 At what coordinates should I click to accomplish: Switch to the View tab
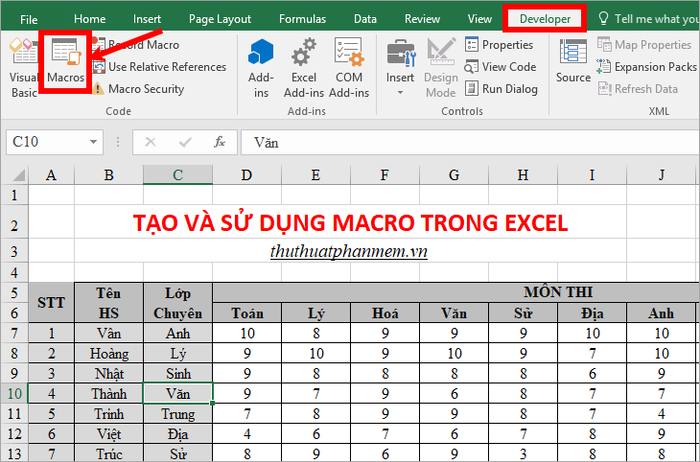(479, 19)
